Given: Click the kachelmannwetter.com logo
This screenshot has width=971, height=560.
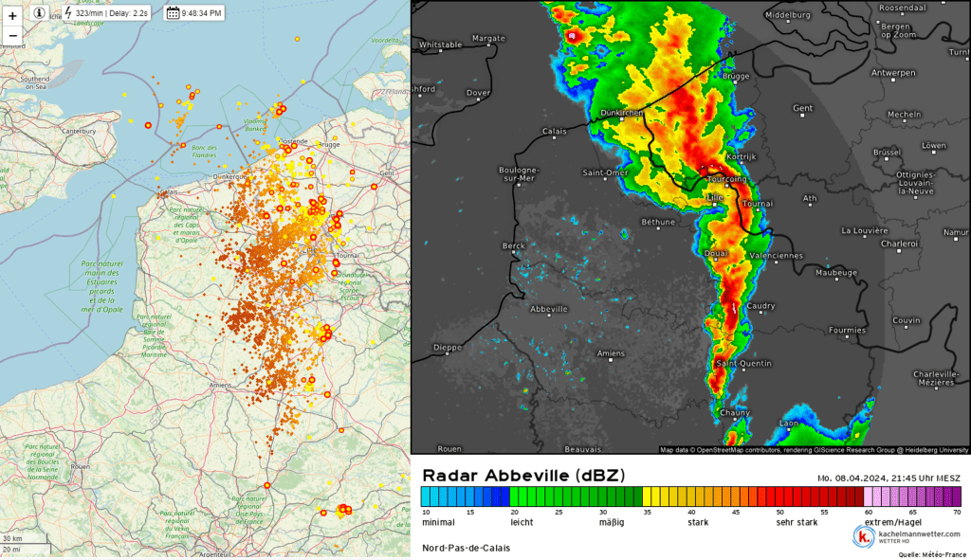Looking at the screenshot, I should click(x=906, y=536).
